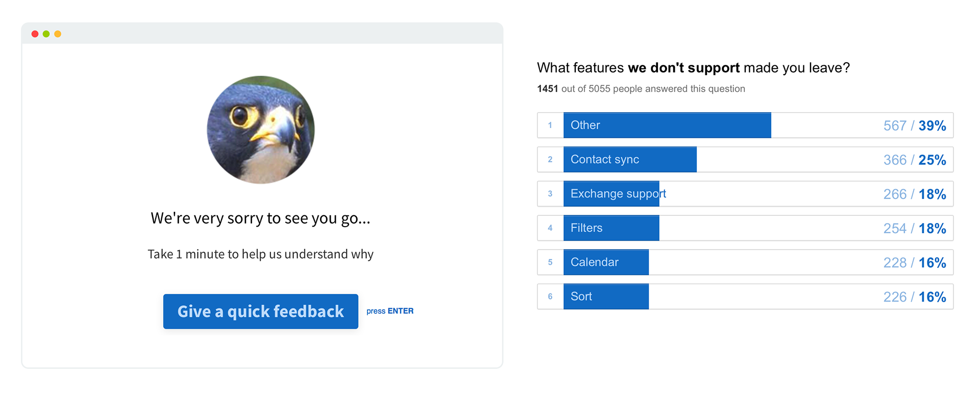Click the What features question title
The image size is (980, 394).
point(693,68)
